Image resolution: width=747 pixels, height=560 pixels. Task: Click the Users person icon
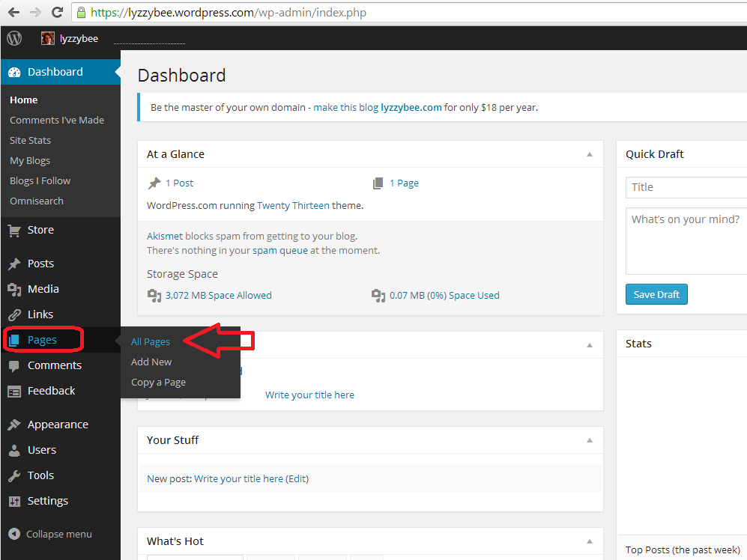pyautogui.click(x=14, y=451)
